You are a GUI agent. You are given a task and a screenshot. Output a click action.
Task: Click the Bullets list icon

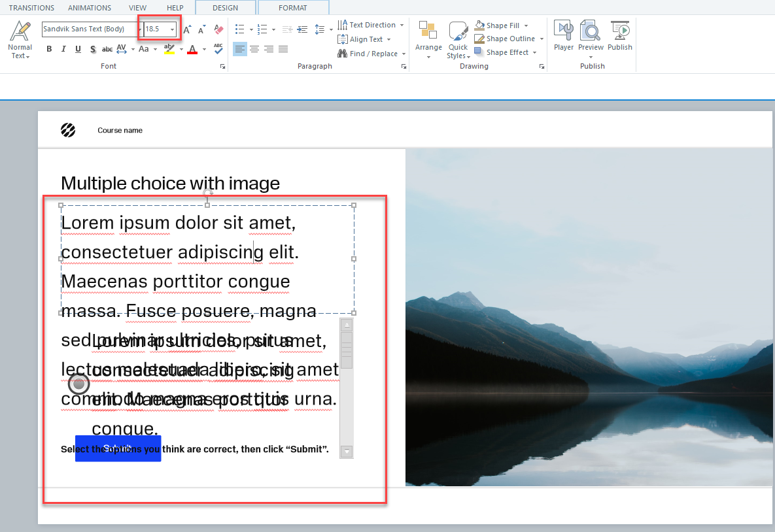click(240, 29)
